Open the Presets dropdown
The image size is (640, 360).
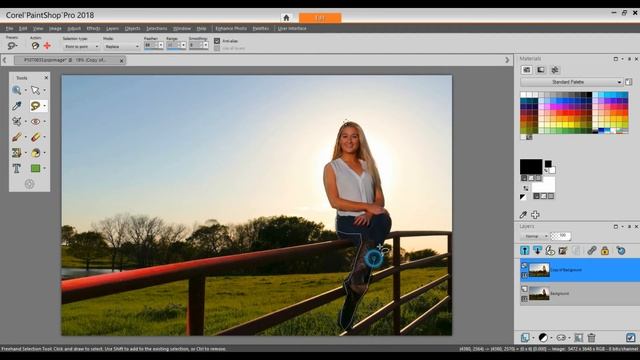coord(12,46)
